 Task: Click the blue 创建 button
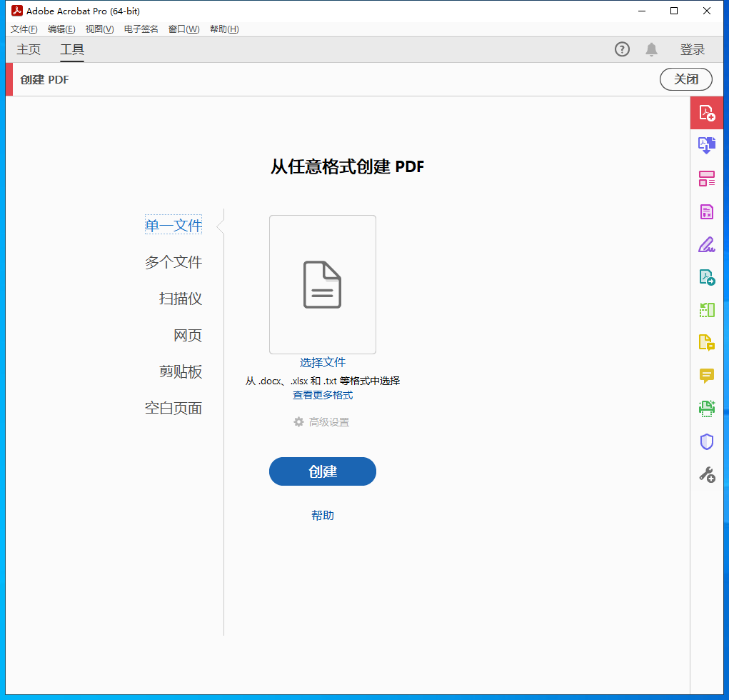pos(323,471)
